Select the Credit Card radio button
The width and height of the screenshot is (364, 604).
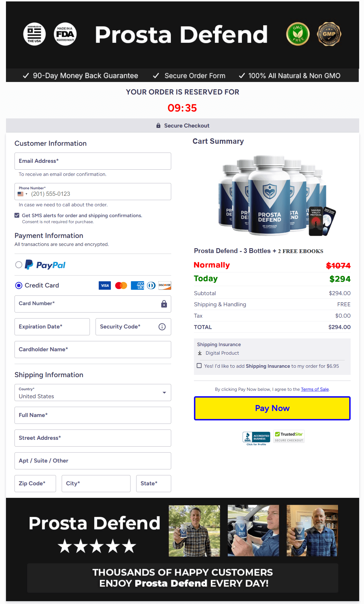pyautogui.click(x=19, y=285)
